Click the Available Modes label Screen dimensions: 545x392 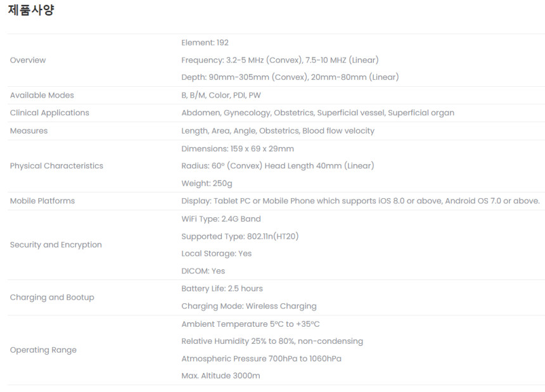[x=42, y=95]
